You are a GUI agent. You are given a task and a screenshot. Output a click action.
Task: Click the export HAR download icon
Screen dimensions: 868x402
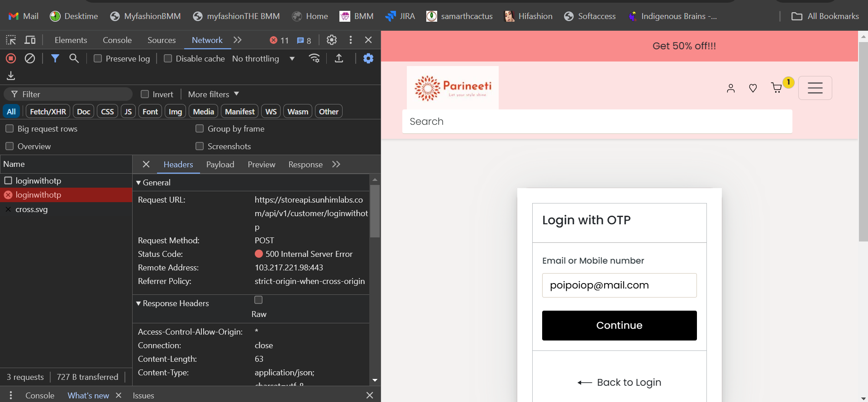pyautogui.click(x=11, y=76)
